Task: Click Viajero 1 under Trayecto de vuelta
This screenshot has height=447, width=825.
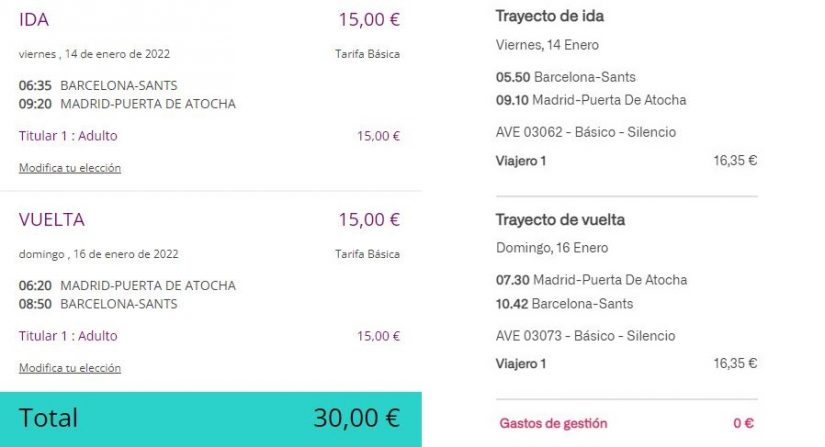Action: pyautogui.click(x=521, y=364)
